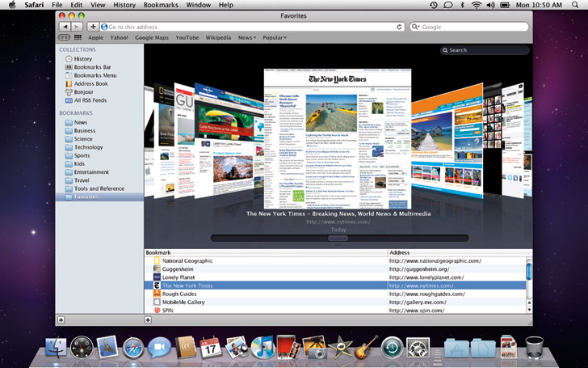Select the Guggenheim bookmark row
The height and width of the screenshot is (368, 588).
pos(335,269)
